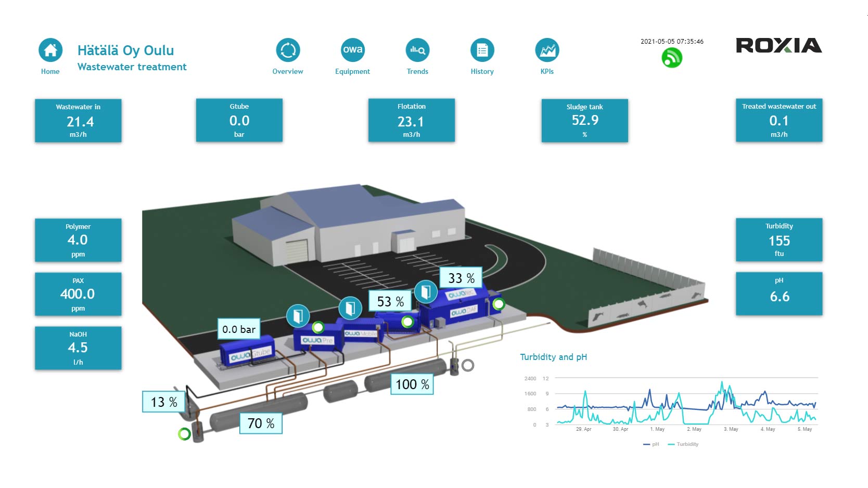Open the History document icon
The width and height of the screenshot is (868, 488).
[x=482, y=50]
